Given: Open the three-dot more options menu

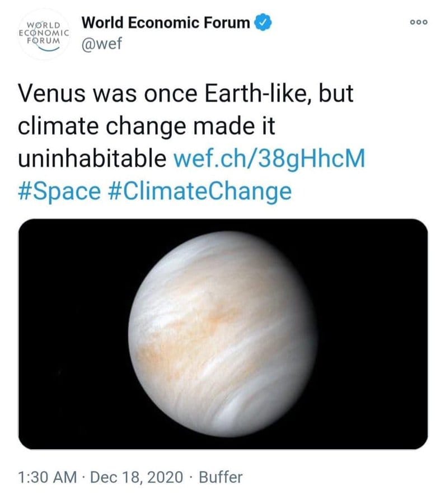Looking at the screenshot, I should pos(418,23).
